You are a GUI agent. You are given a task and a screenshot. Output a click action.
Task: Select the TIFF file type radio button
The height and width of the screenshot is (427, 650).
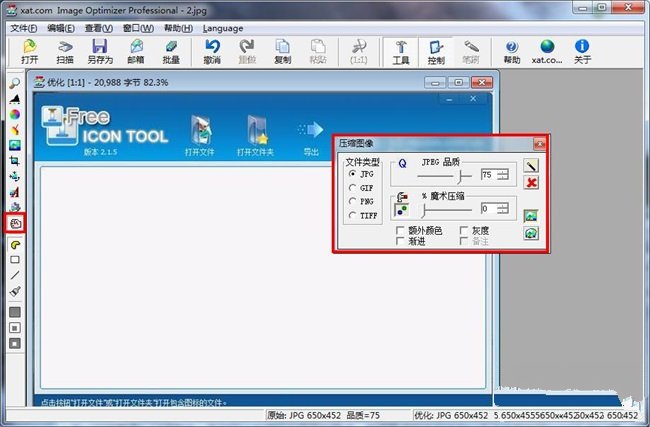click(352, 215)
